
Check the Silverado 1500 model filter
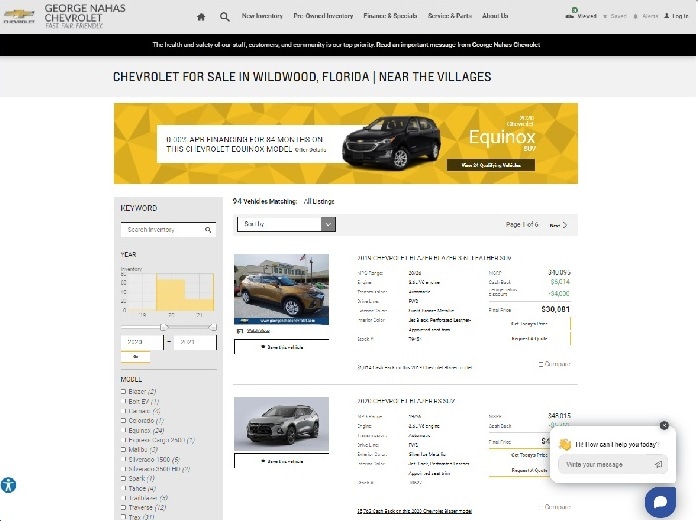123,460
